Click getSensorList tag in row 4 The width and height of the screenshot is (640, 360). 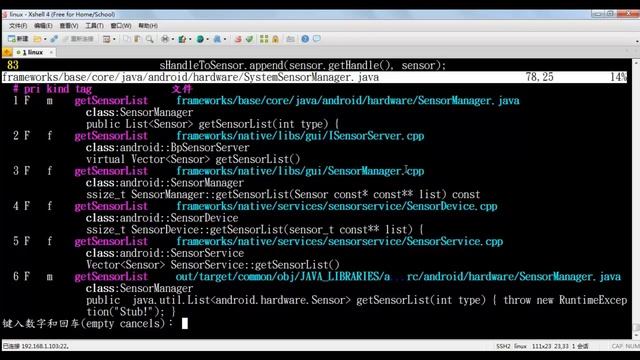(x=111, y=206)
